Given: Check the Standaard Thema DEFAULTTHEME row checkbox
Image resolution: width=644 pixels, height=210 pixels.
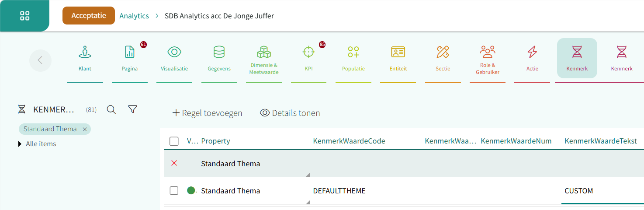Looking at the screenshot, I should tap(174, 191).
